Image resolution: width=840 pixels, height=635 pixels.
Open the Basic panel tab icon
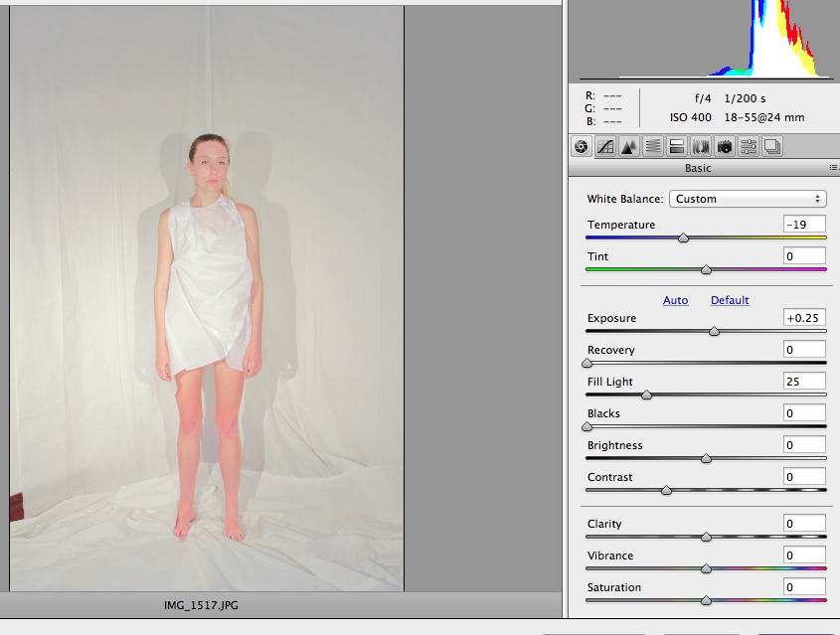coord(581,146)
